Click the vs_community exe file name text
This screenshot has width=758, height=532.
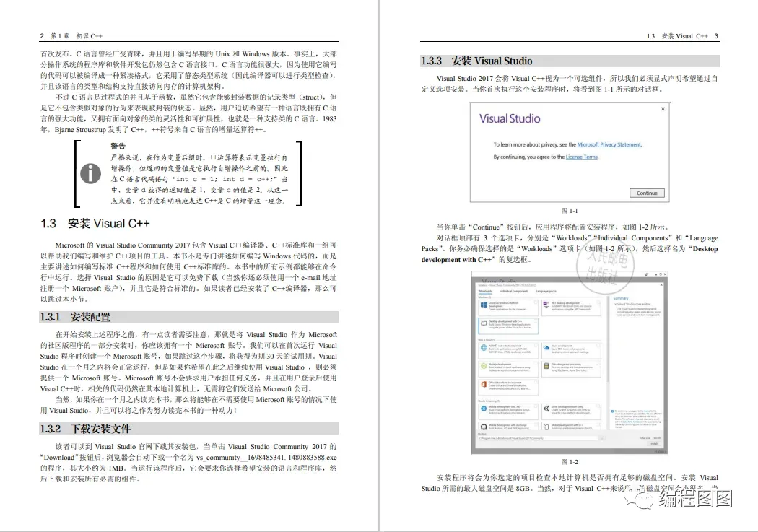coord(266,457)
